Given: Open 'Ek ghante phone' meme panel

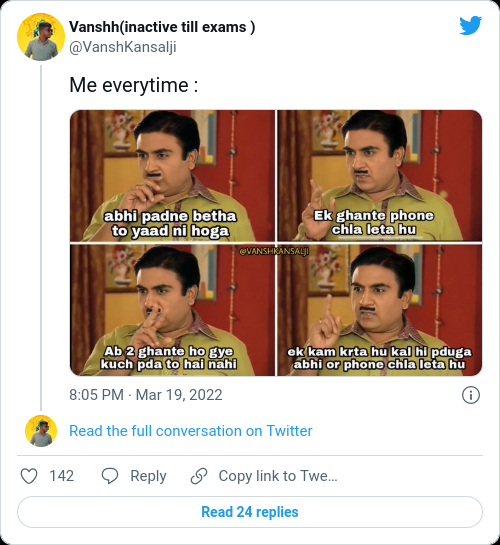Looking at the screenshot, I should point(379,176).
